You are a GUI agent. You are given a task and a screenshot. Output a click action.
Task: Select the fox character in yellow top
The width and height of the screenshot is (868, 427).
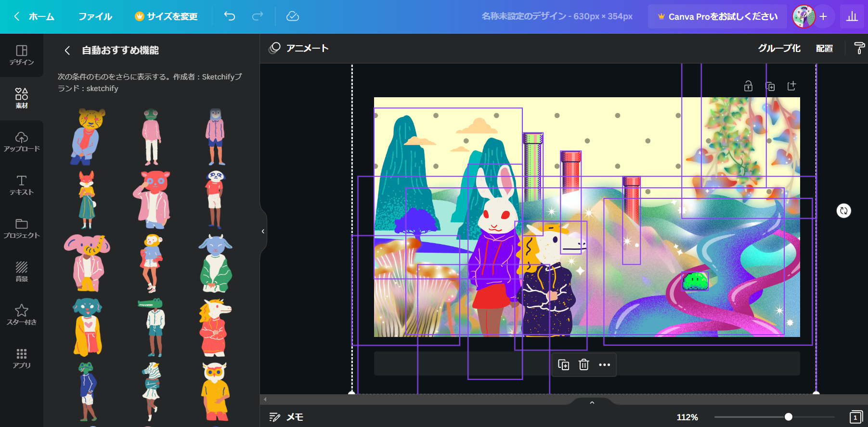pyautogui.click(x=87, y=200)
